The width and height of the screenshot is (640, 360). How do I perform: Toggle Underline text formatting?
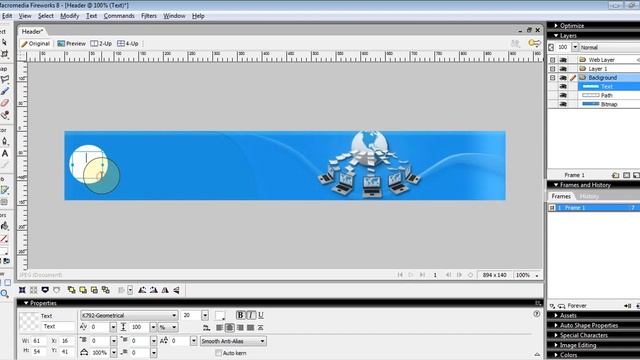point(261,315)
